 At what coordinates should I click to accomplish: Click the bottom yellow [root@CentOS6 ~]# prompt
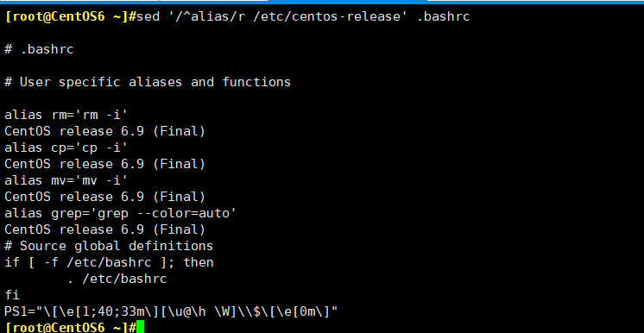70,327
